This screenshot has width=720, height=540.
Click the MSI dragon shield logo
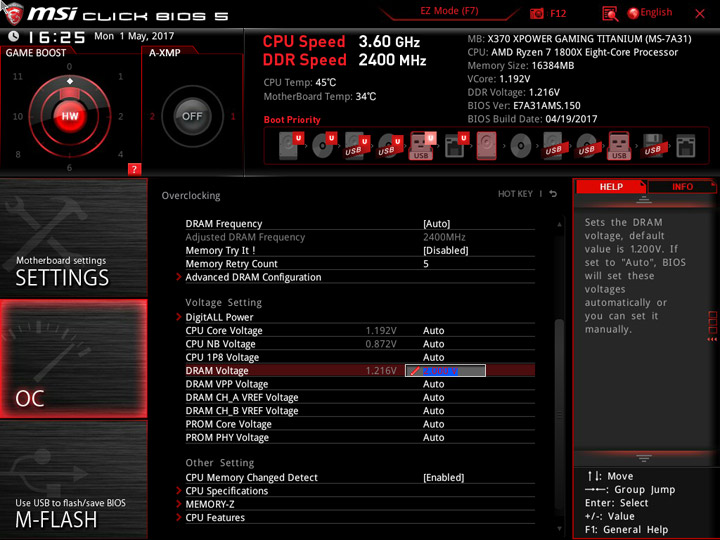pyautogui.click(x=12, y=14)
